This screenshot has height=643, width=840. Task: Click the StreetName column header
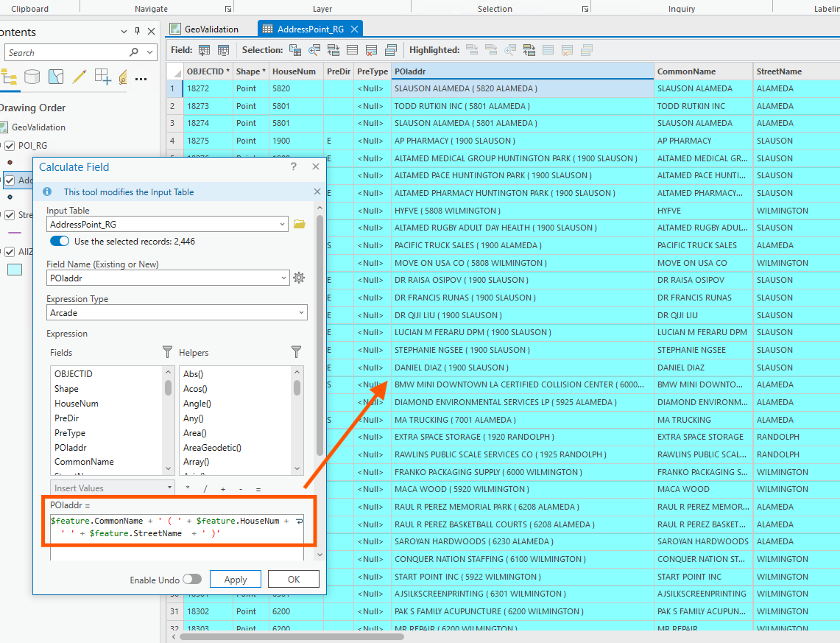coord(796,71)
